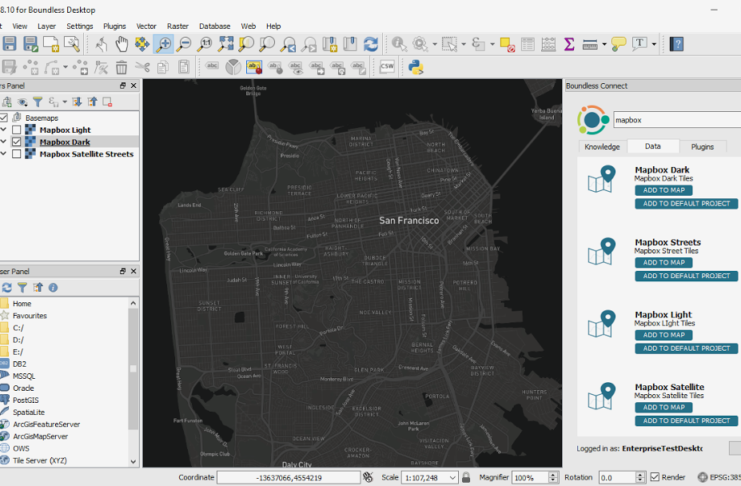Click the Zoom Full extent icon
Image resolution: width=741 pixels, height=486 pixels.
[x=225, y=44]
